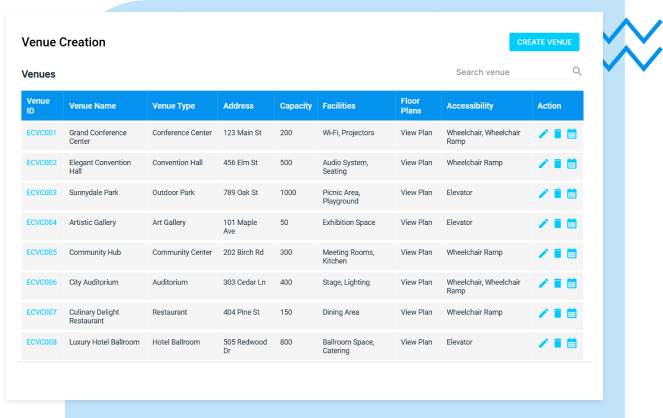663x418 pixels.
Task: Open View Plan for City Auditorium
Action: 416,282
